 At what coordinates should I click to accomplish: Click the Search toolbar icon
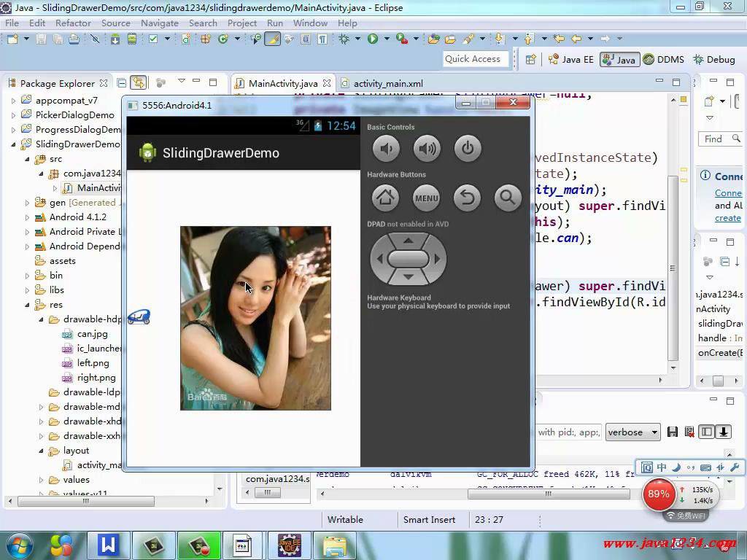point(468,39)
